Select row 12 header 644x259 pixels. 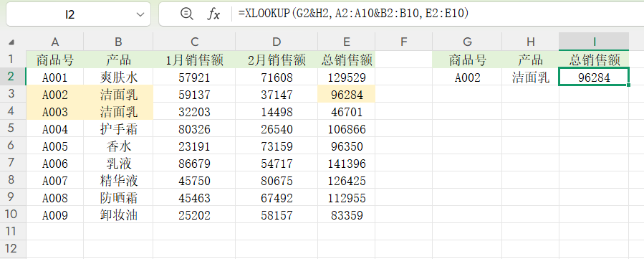[13, 249]
